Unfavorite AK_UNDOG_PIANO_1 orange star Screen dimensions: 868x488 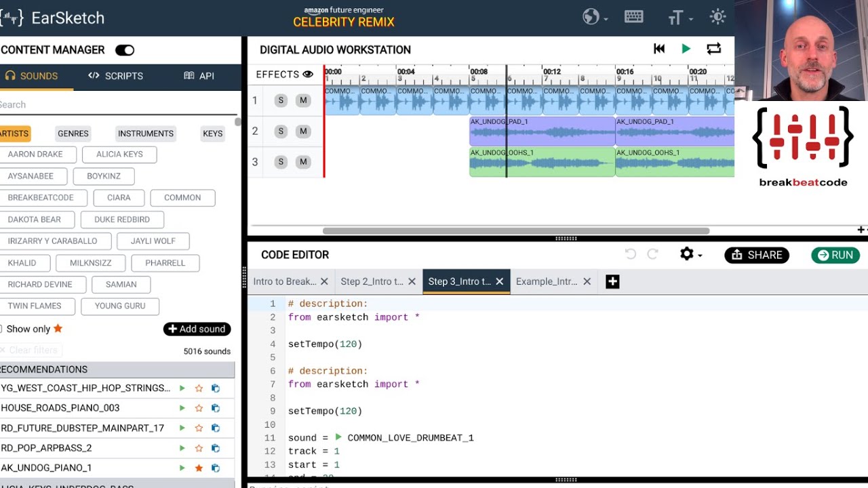(x=199, y=468)
